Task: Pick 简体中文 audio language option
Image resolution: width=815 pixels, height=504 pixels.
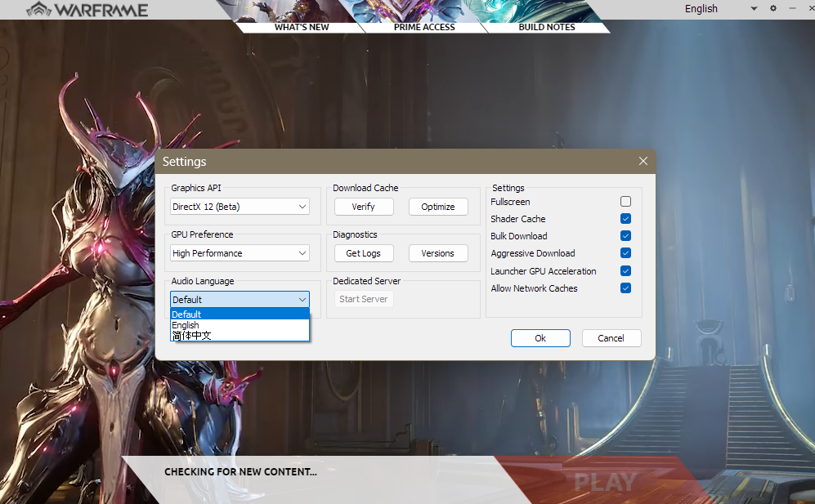Action: [240, 336]
